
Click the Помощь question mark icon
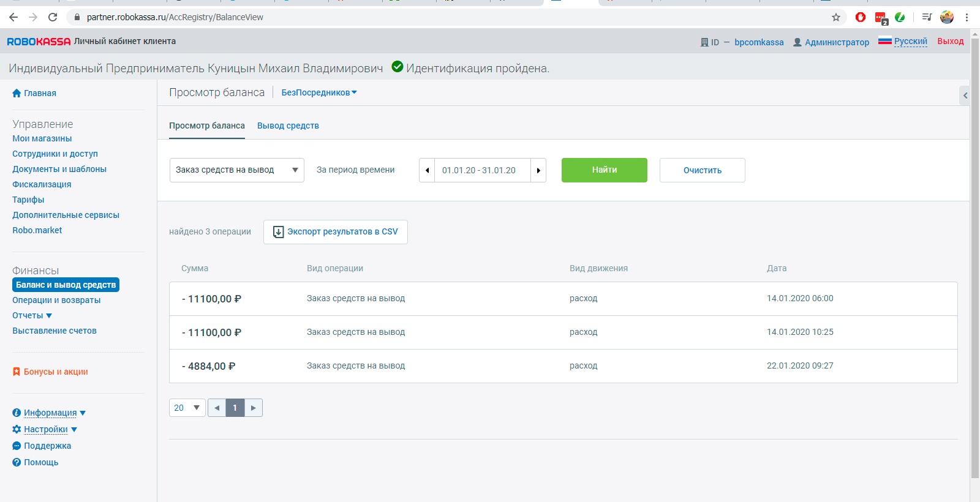point(17,462)
